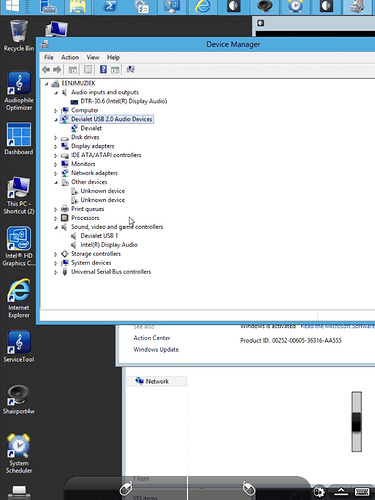The height and width of the screenshot is (500, 375).
Task: Tap the right mouse button overlay icon
Action: 249,489
